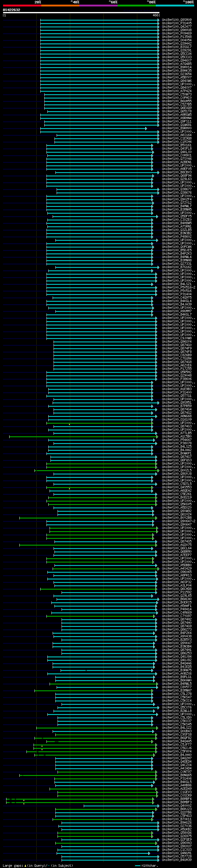Image resolution: width=197 pixels, height=868 pixels.
Task: Click the long green bar of UniRef100_A1C5B0
Action: pos(83,437)
